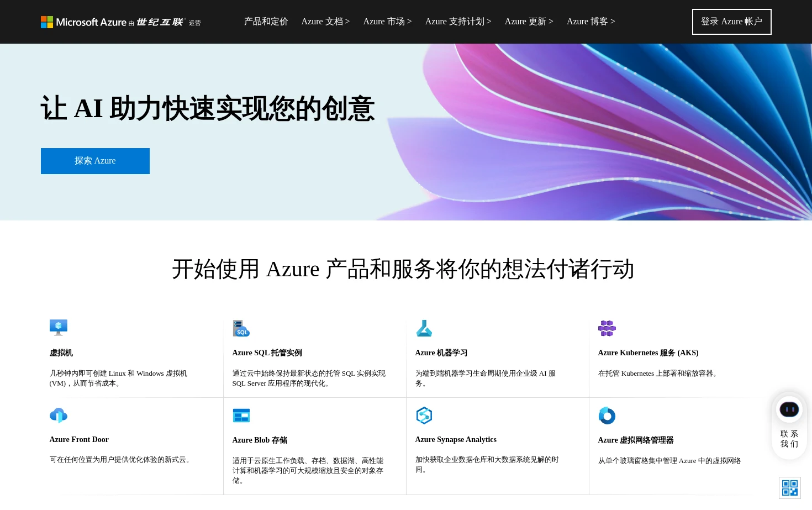This screenshot has width=812, height=510.
Task: Click the Azure Blob 存储 icon
Action: click(x=241, y=416)
